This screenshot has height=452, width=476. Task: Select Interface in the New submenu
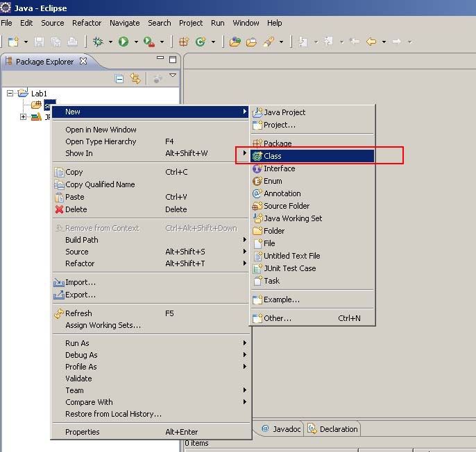tap(312, 168)
